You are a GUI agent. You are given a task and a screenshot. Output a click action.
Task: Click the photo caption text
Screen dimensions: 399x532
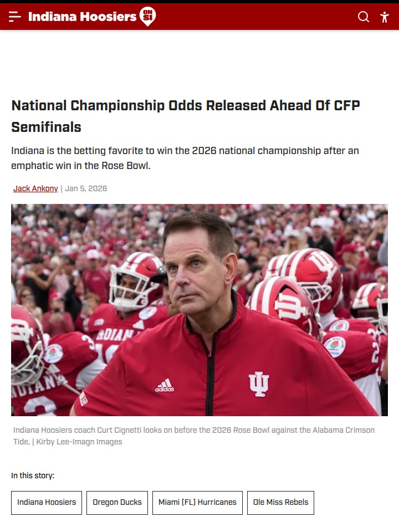[194, 431]
